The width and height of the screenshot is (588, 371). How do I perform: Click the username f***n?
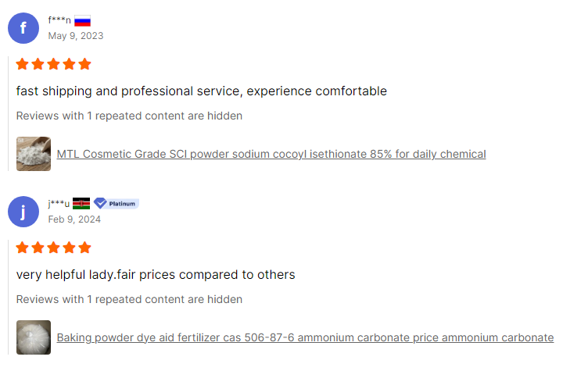(x=59, y=20)
